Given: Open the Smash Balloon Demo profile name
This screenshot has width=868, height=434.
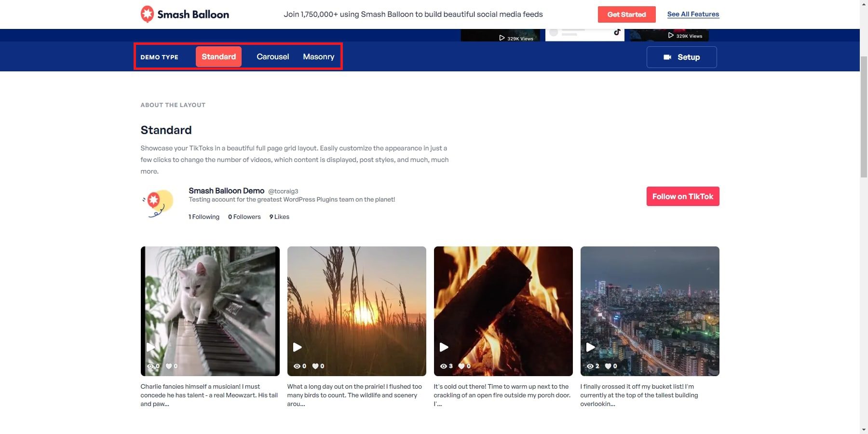Looking at the screenshot, I should point(227,191).
